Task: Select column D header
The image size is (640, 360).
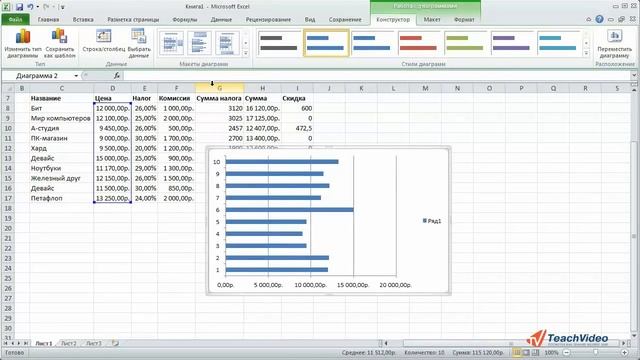Action: click(x=112, y=88)
